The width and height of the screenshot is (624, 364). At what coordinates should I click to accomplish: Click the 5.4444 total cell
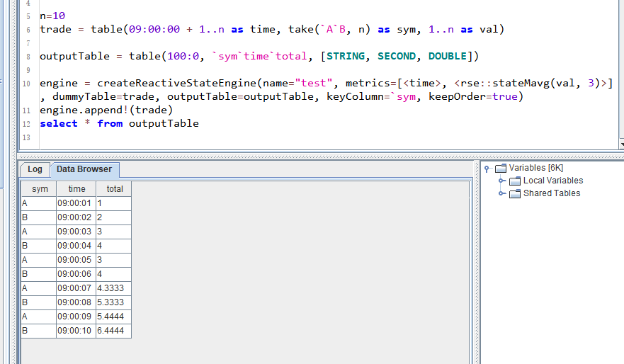(x=113, y=317)
